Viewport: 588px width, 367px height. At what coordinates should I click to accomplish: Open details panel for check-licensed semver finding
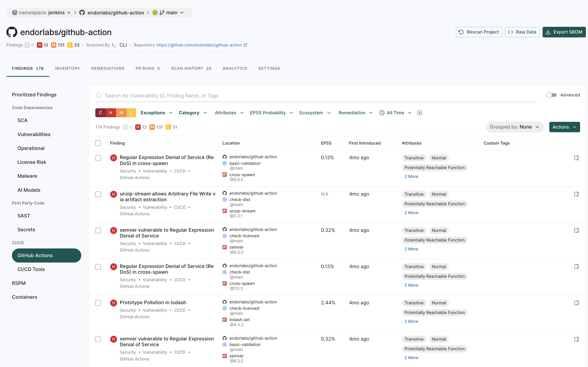click(x=576, y=230)
